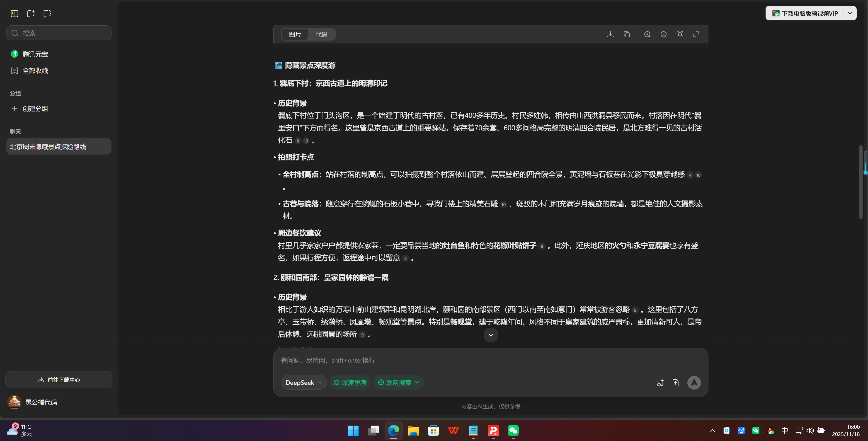Click the file upload icon in input bar
868x441 pixels.
[676, 382]
